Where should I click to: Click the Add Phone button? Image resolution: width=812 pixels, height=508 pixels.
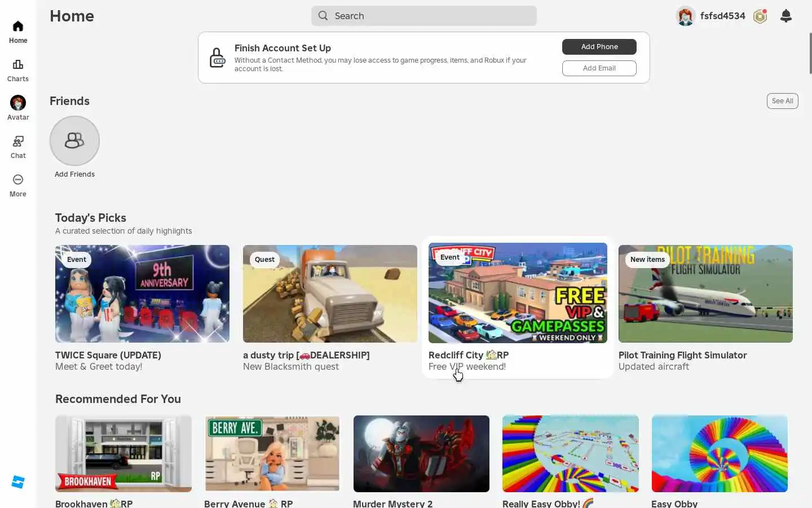click(x=599, y=47)
